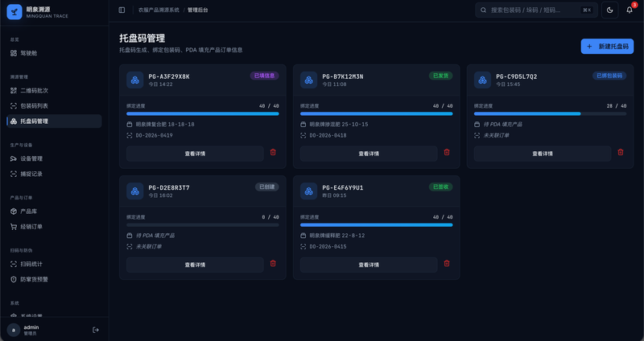View details of pallet PG-B7K12M3N

point(369,154)
